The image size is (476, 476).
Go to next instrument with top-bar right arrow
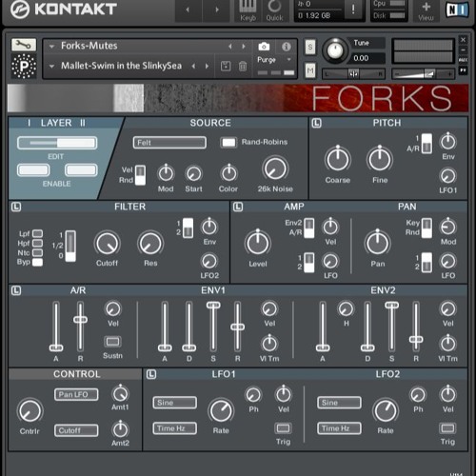[217, 10]
